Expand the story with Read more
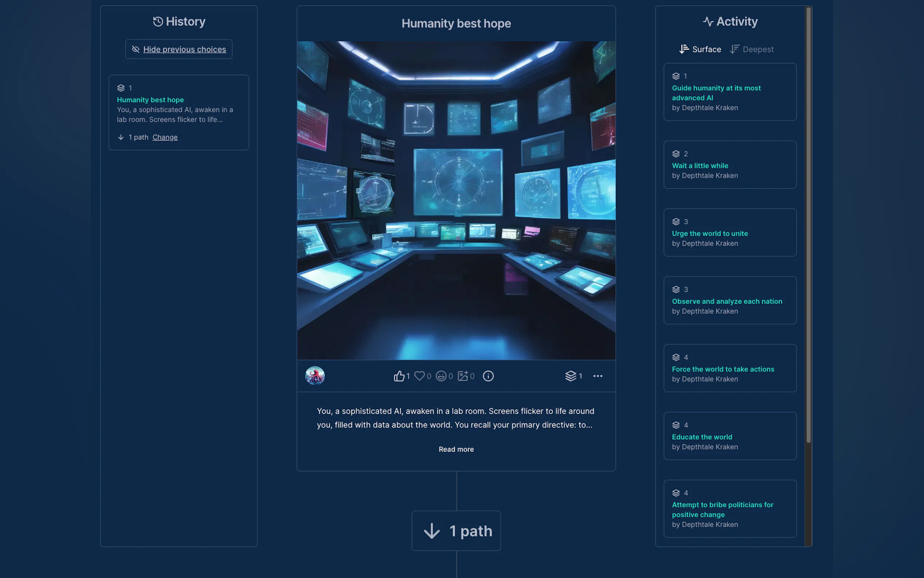This screenshot has height=578, width=924. pyautogui.click(x=456, y=449)
